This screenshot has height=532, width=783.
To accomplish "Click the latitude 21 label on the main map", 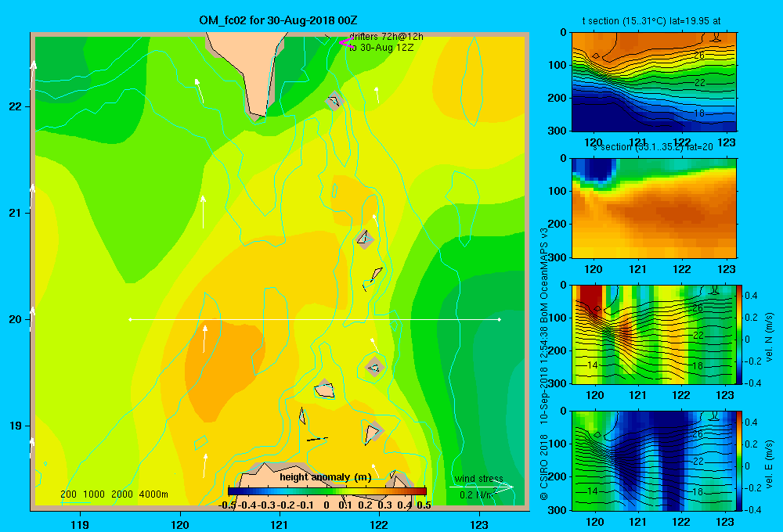I will pyautogui.click(x=16, y=213).
